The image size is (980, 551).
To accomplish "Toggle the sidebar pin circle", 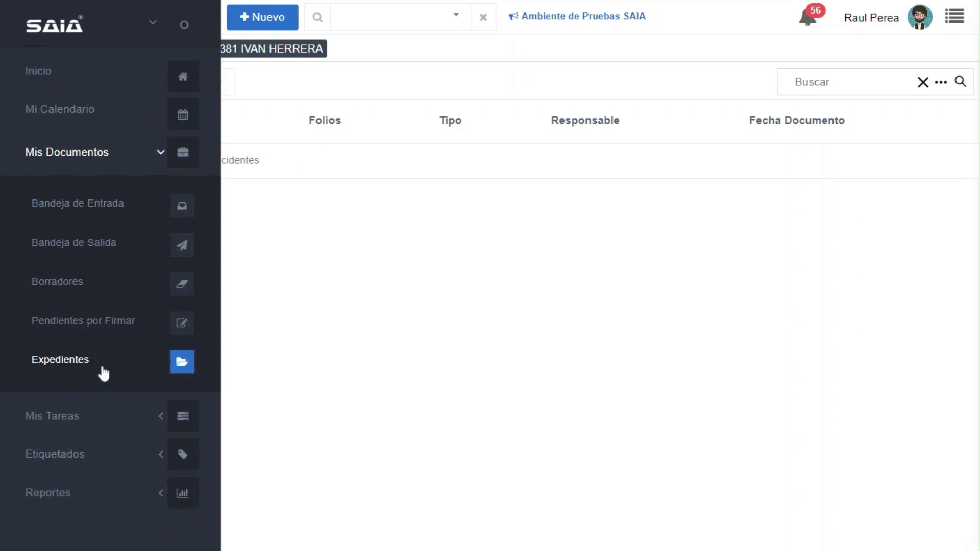I will pyautogui.click(x=184, y=25).
